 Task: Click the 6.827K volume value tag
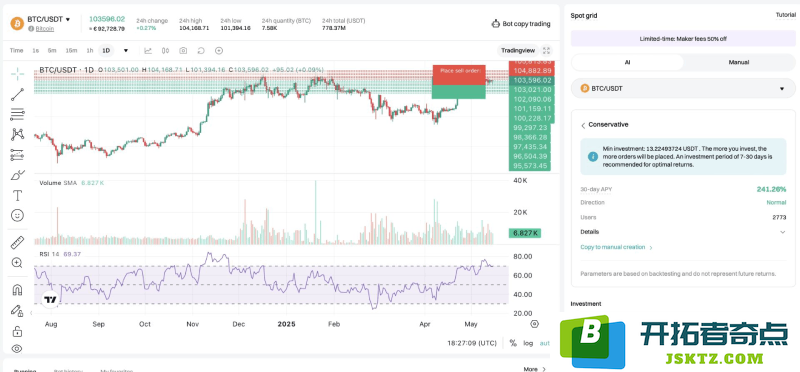(x=524, y=233)
